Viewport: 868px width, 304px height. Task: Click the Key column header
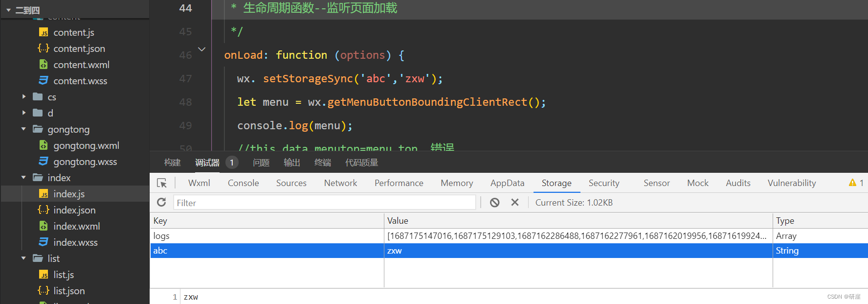tap(267, 221)
